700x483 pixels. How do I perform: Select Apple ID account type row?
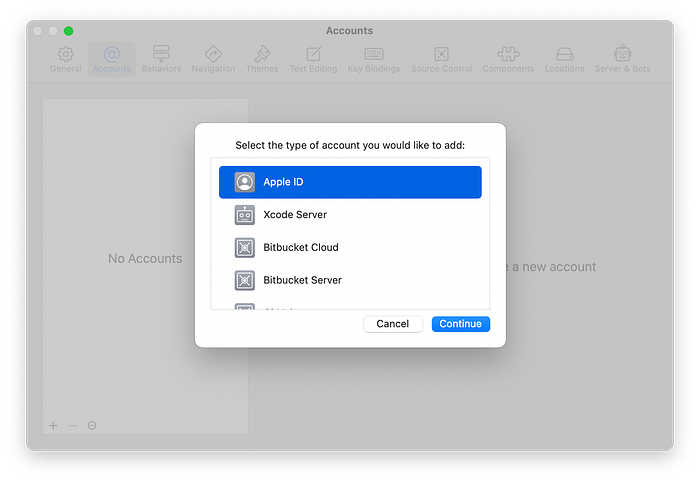(350, 182)
